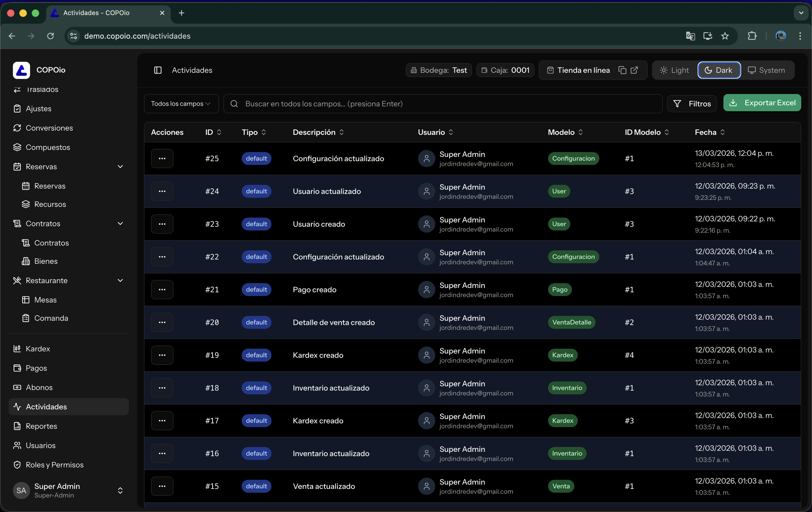Toggle the sidebar panel icon
812x512 pixels.
[x=158, y=70]
